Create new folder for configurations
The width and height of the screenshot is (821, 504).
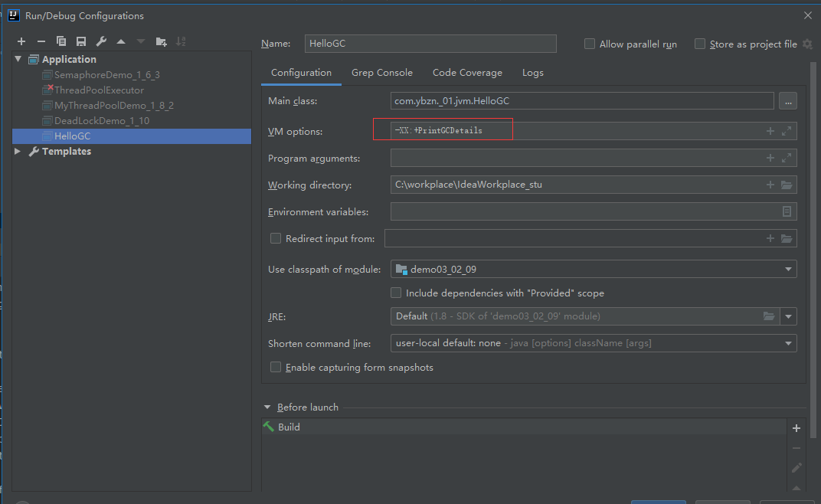(x=162, y=41)
